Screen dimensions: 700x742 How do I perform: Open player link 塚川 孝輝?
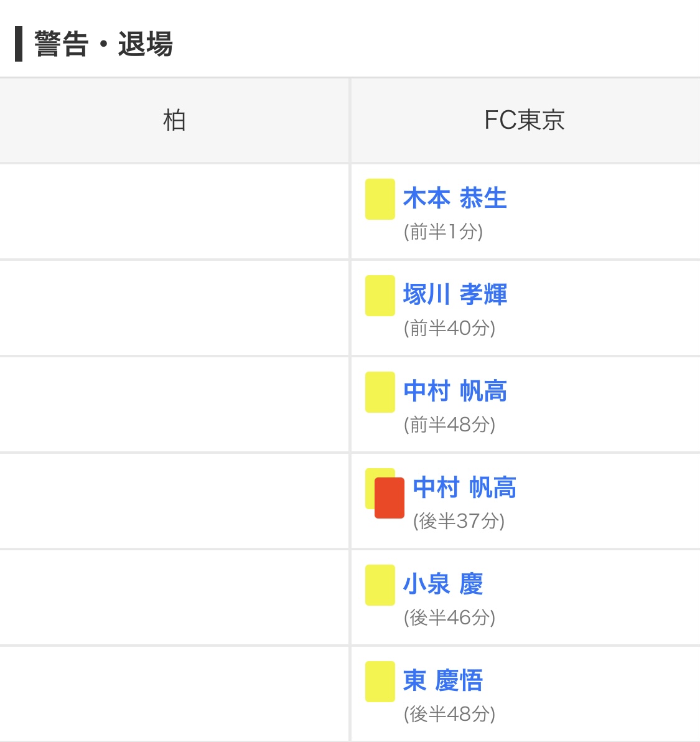(x=455, y=294)
